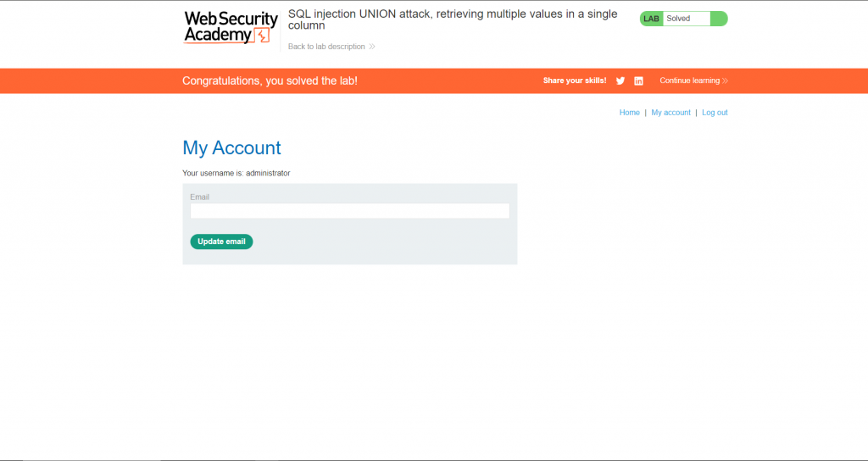Click the Solved lab status box

click(x=686, y=19)
